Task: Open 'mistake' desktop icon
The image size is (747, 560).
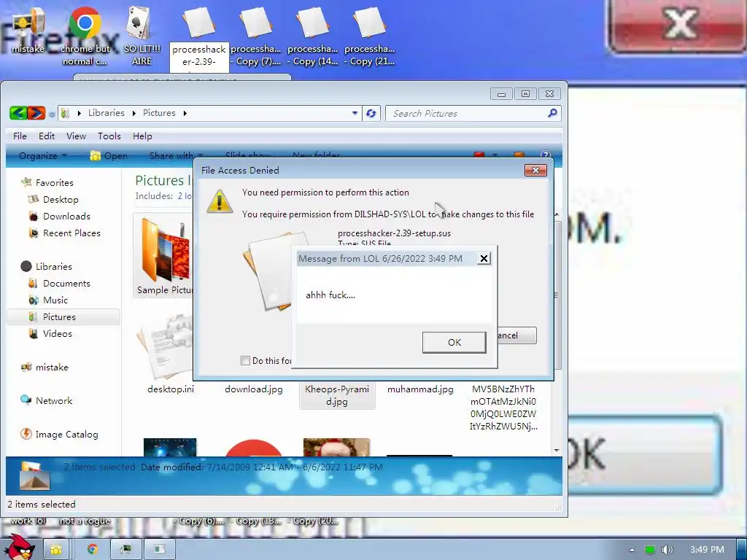Action: point(27,31)
